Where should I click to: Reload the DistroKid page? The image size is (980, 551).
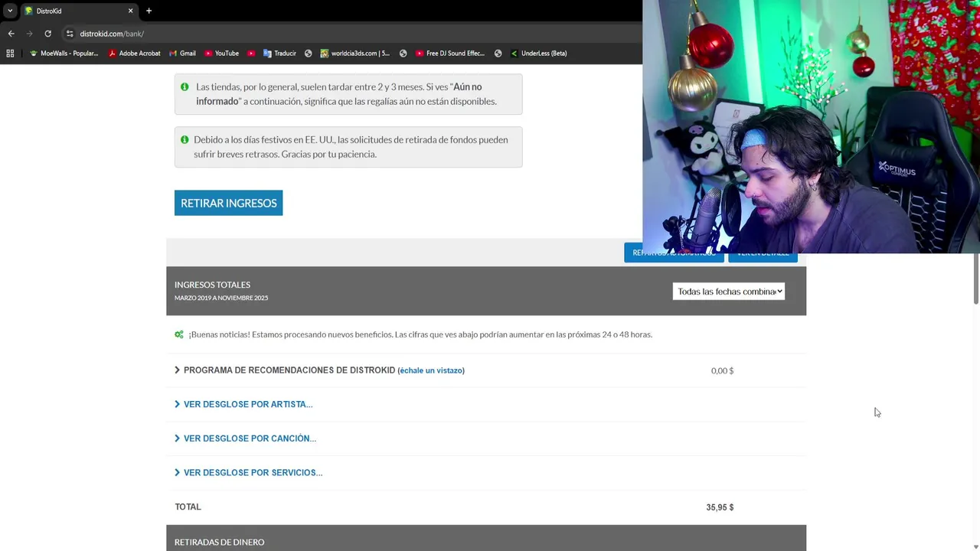(x=47, y=34)
